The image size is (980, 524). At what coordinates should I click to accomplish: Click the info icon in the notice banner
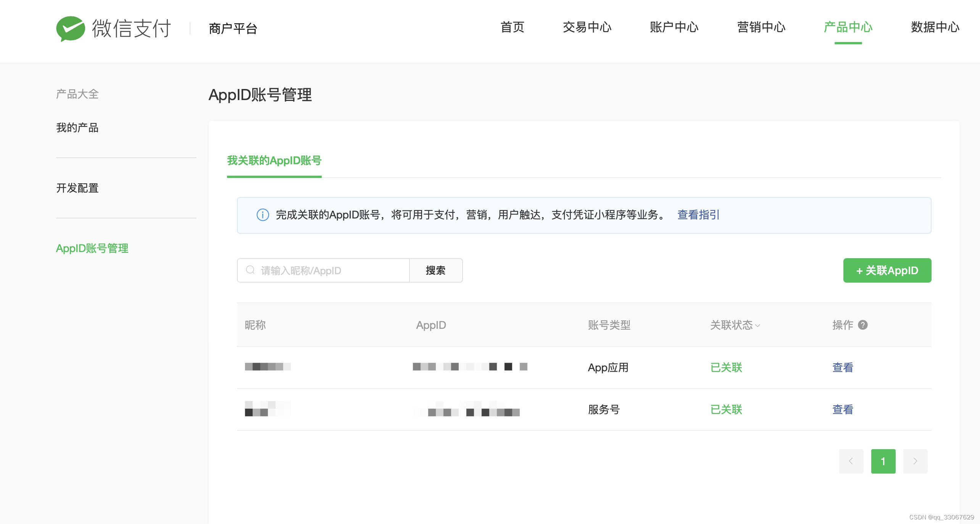pyautogui.click(x=263, y=215)
